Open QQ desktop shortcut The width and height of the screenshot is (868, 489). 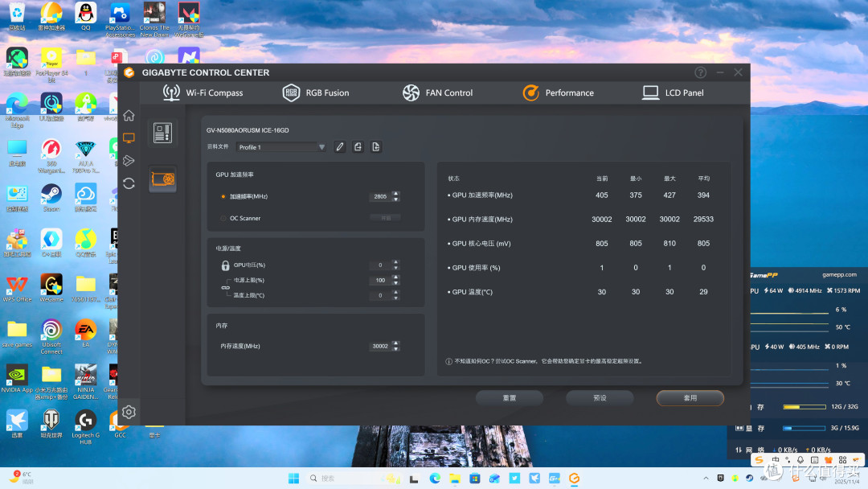(85, 16)
